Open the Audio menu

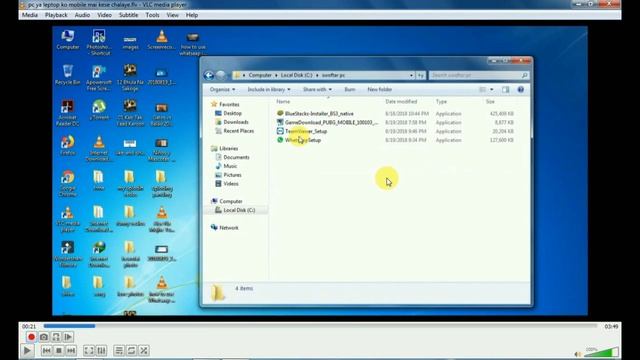click(x=82, y=15)
